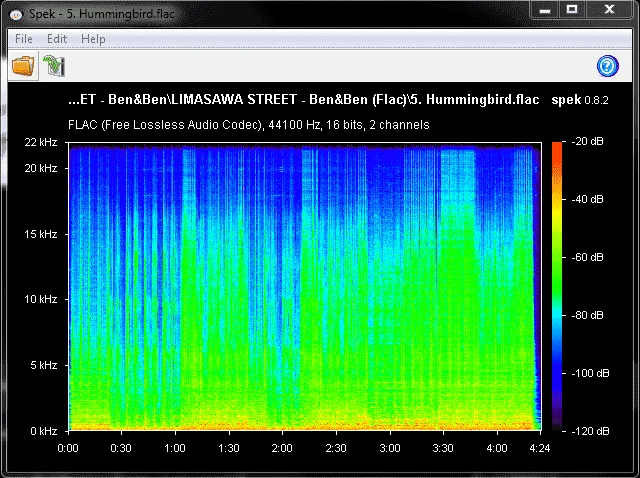Click the -120 dB scale label
The height and width of the screenshot is (478, 640).
590,431
